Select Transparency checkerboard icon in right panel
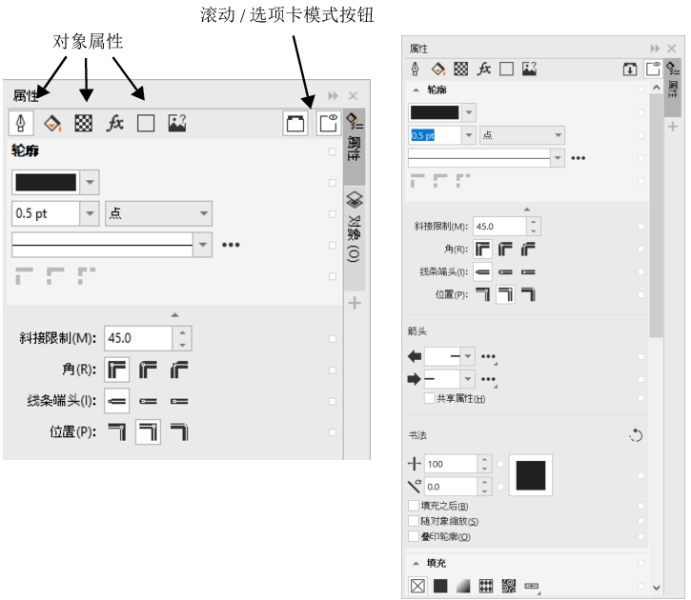This screenshot has width=691, height=600. tap(461, 69)
